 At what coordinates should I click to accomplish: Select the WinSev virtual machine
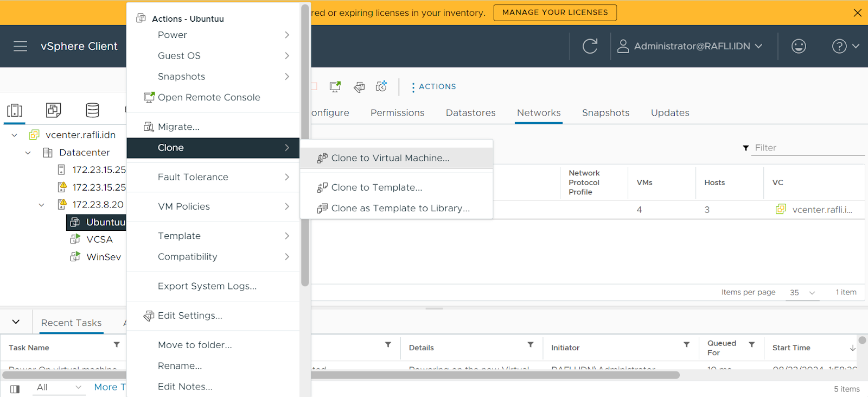pyautogui.click(x=104, y=257)
